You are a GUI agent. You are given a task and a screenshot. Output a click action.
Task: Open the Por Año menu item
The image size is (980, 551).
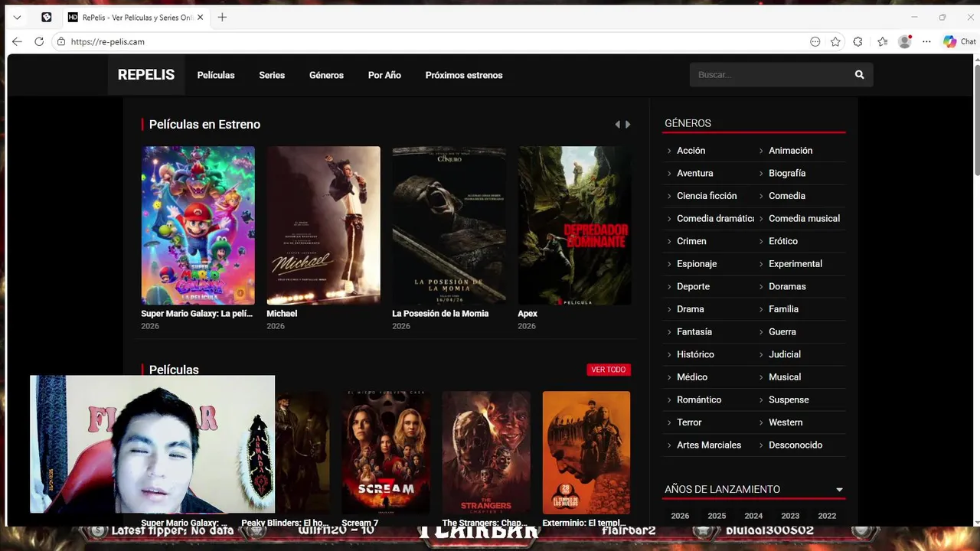(384, 75)
